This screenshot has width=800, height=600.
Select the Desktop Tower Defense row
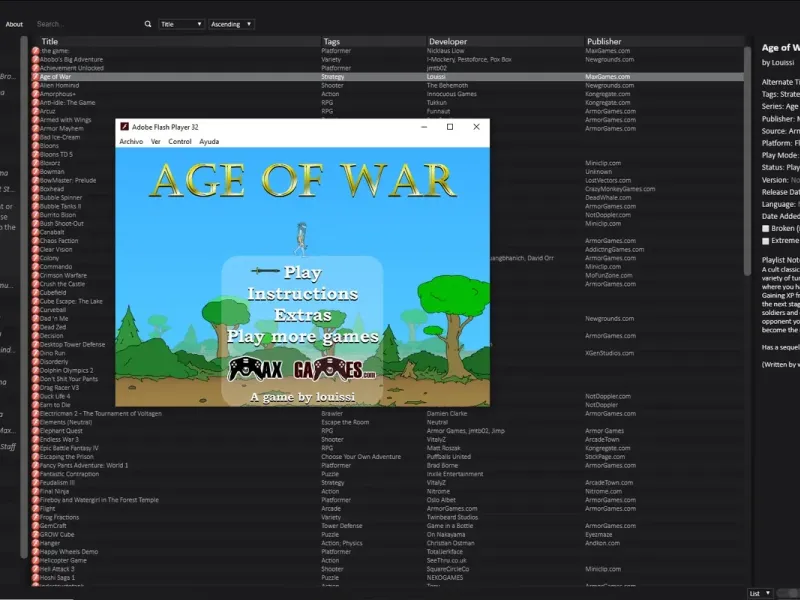[387, 344]
